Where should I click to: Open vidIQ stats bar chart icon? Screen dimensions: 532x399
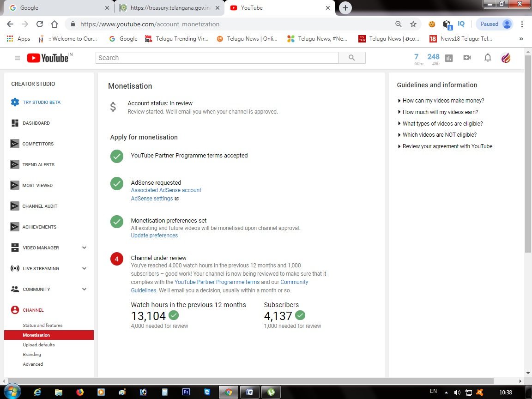coord(448,58)
